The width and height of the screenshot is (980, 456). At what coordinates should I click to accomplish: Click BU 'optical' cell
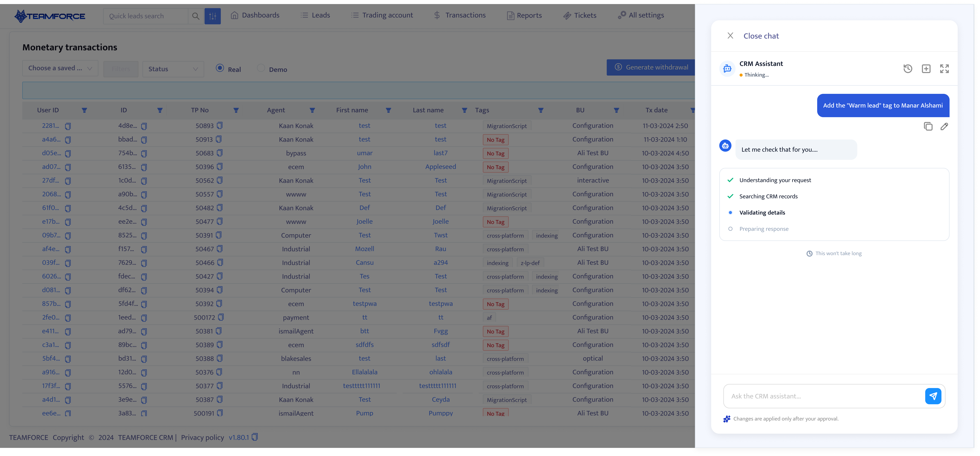[593, 359]
